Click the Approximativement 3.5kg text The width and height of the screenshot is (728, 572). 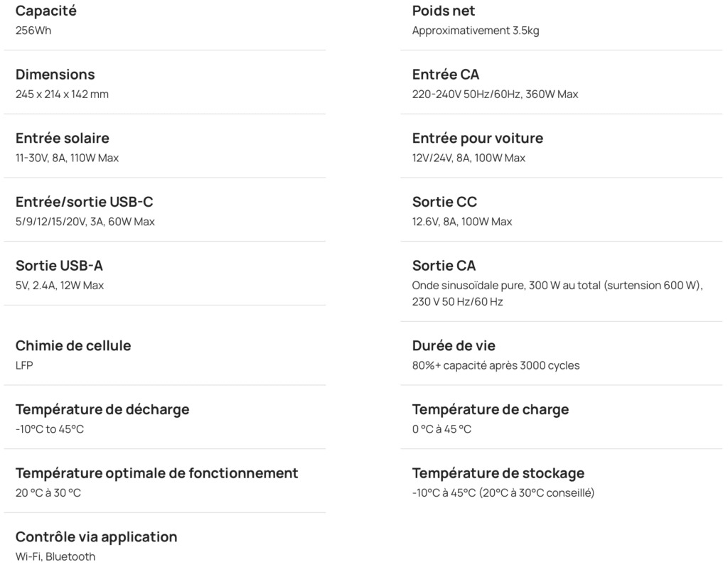476,31
